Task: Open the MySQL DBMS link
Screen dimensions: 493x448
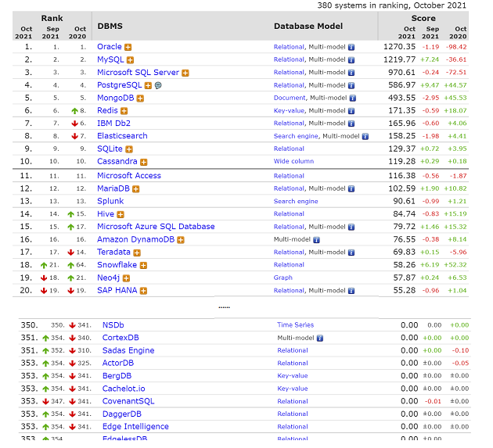Action: pos(110,59)
